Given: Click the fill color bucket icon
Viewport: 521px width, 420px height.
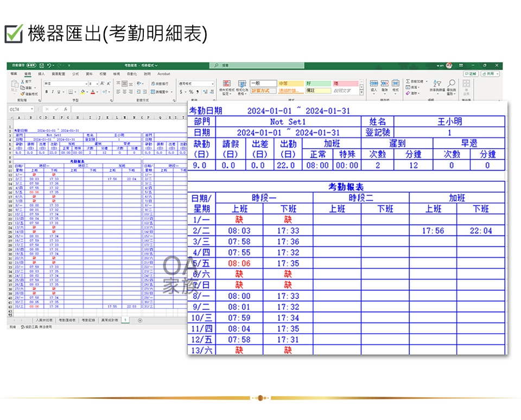Looking at the screenshot, I should click(x=83, y=92).
